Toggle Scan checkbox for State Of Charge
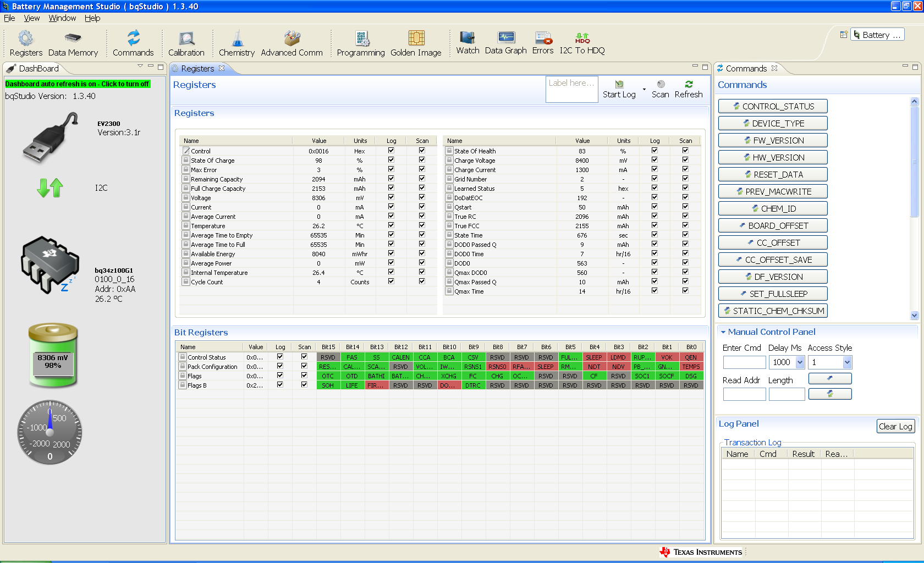 [422, 160]
